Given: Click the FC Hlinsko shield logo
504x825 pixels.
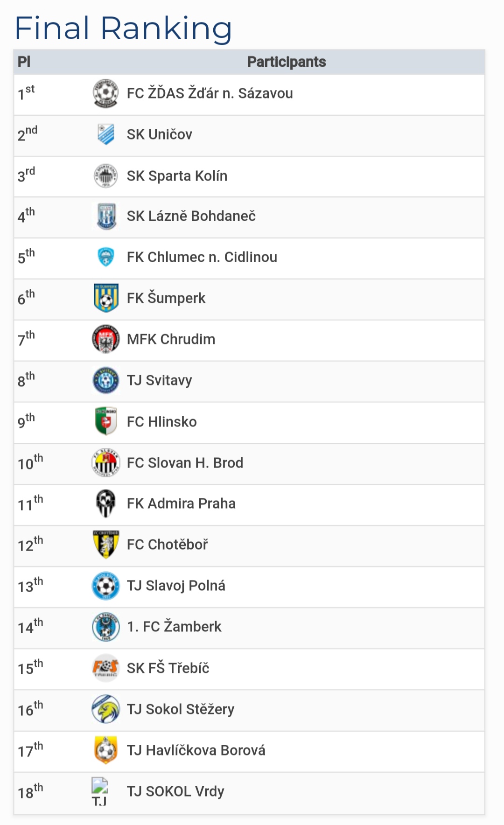Looking at the screenshot, I should click(x=106, y=421).
